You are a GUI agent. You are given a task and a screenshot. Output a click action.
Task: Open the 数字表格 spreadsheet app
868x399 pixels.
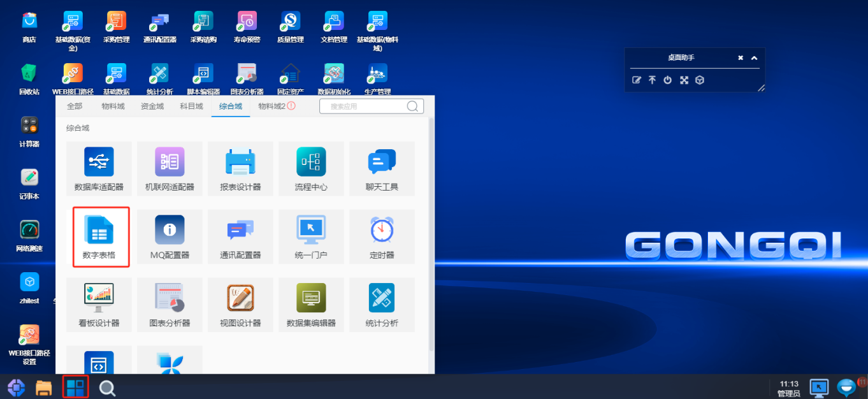[x=99, y=236]
